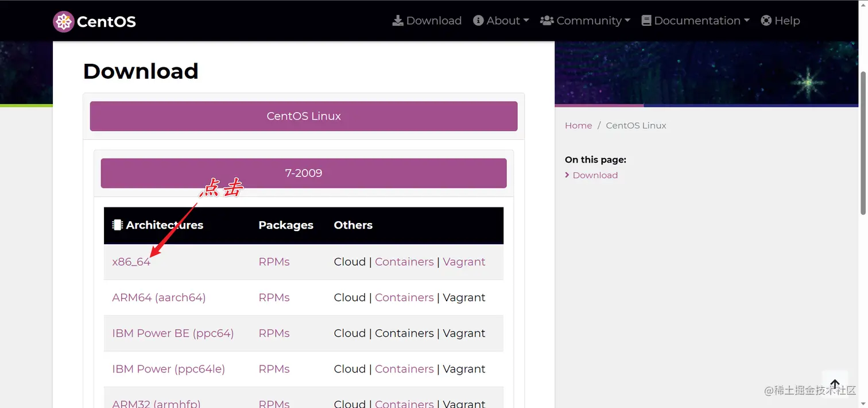Click the Others column header
Screen dimensions: 868x408
coord(353,225)
